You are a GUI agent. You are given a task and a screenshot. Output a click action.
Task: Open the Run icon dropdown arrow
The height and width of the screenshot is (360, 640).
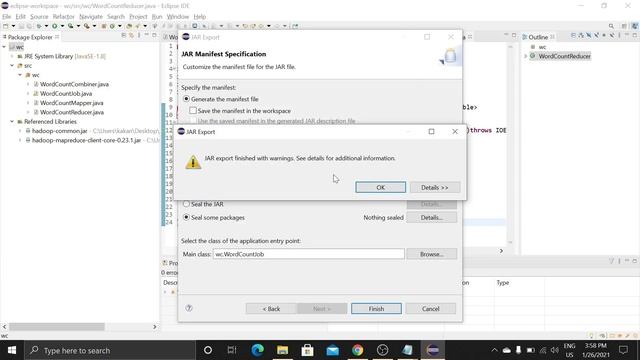coord(62,26)
